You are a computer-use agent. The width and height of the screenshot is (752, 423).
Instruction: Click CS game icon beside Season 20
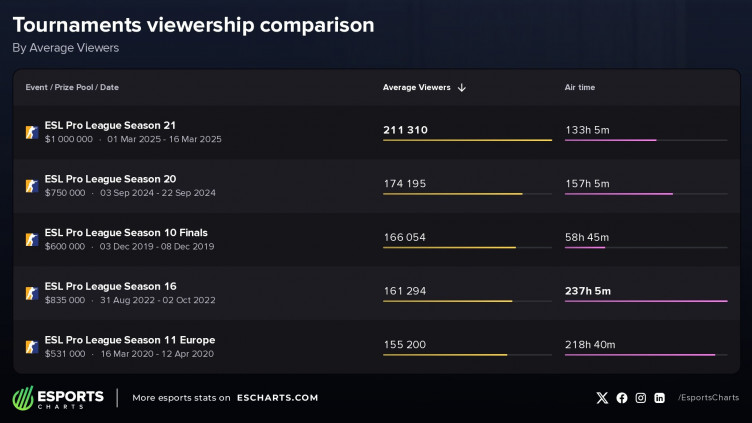[x=32, y=186]
